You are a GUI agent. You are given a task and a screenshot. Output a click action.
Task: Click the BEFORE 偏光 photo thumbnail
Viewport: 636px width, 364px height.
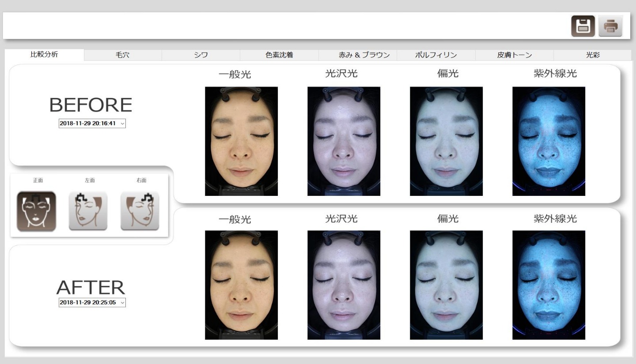[446, 141]
